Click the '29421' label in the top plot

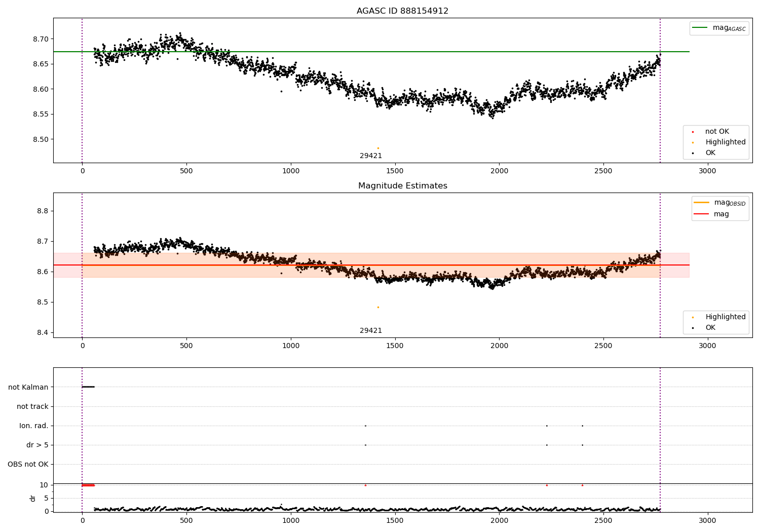(x=371, y=156)
